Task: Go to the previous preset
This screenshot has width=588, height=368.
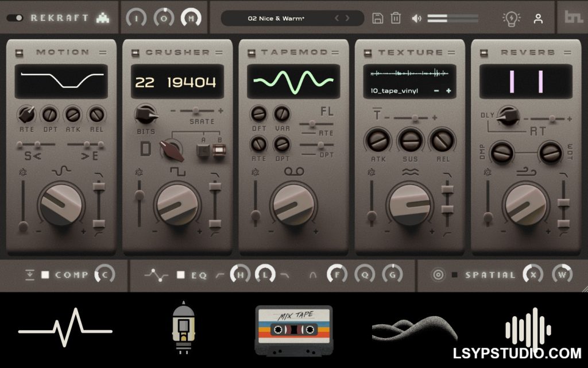Action: pyautogui.click(x=336, y=18)
